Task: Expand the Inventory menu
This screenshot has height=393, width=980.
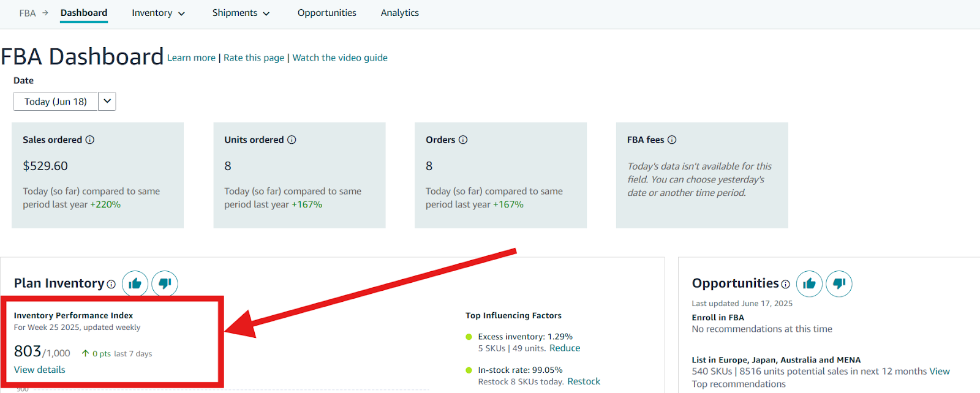Action: pyautogui.click(x=159, y=13)
